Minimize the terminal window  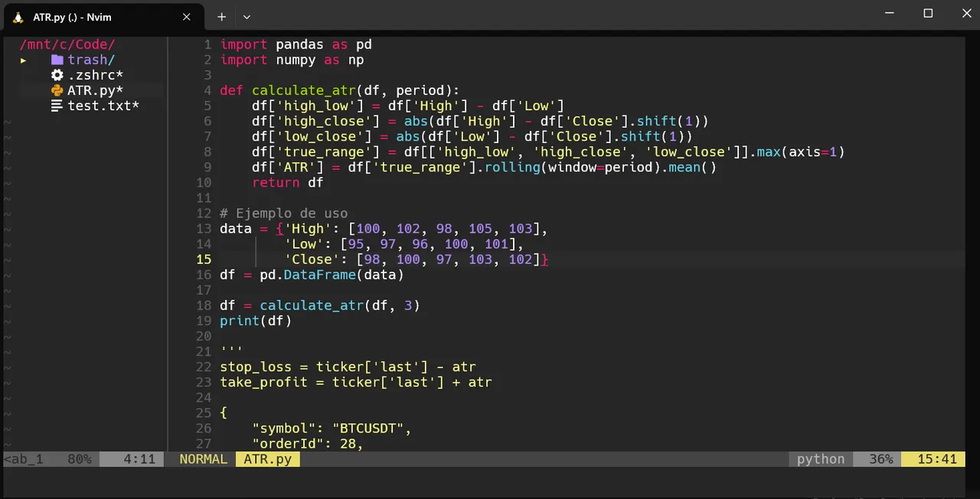[x=890, y=13]
